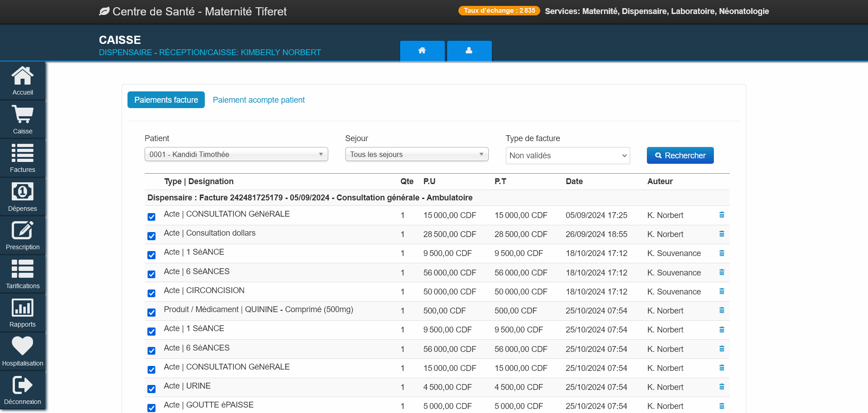Viewport: 868px width, 413px height.
Task: Switch to Paiement acompte patient tab
Action: point(259,100)
